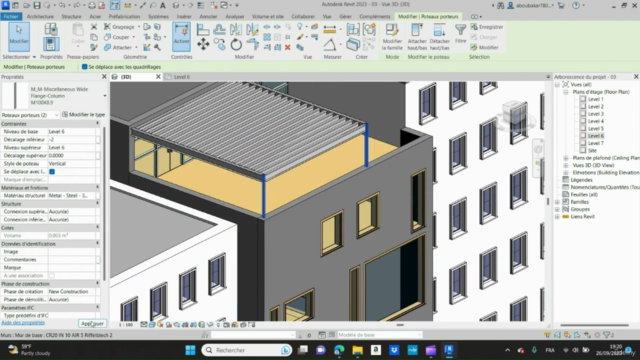Click the Activer controls icon
This screenshot has width=640, height=360.
tap(181, 36)
